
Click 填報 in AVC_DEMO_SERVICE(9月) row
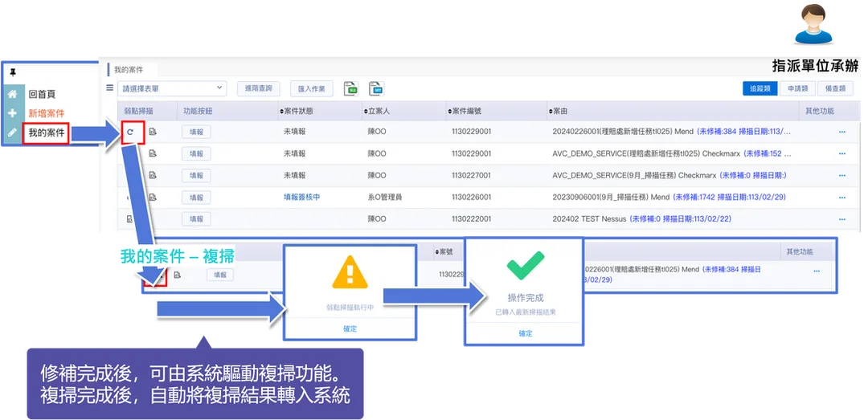(196, 175)
